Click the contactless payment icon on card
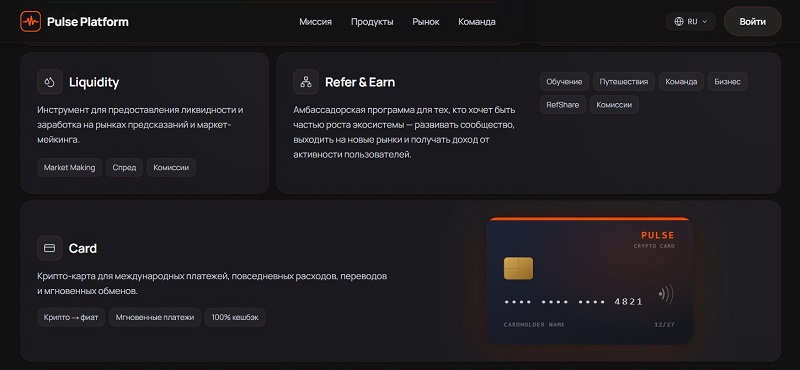The height and width of the screenshot is (370, 800). (666, 294)
